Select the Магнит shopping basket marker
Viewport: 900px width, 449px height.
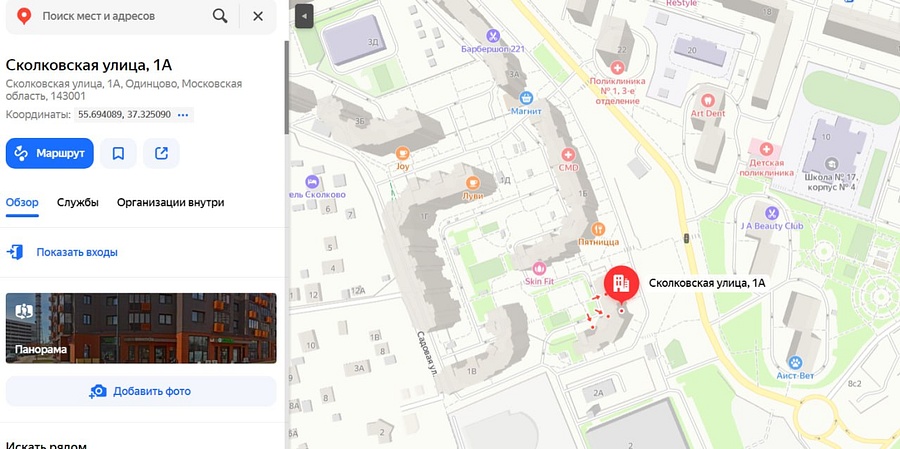pos(526,98)
